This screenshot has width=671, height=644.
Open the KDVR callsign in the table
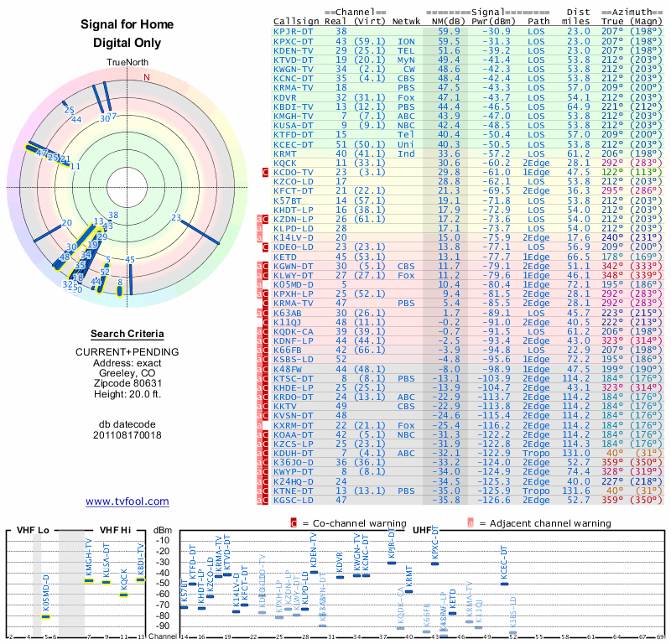[x=285, y=97]
